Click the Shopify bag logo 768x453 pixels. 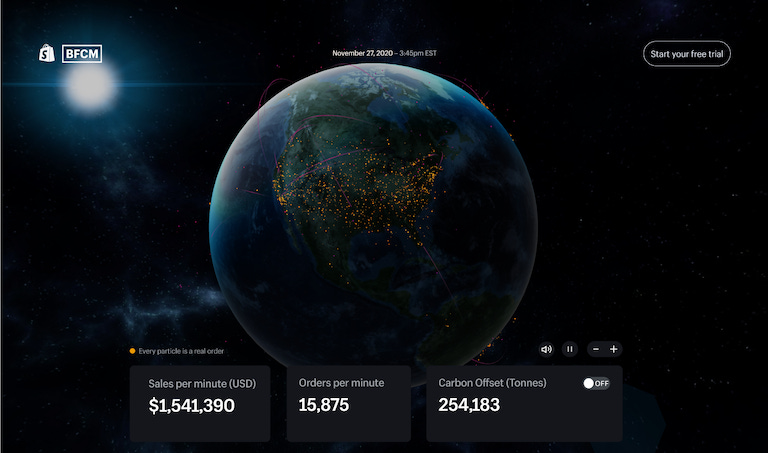tap(47, 53)
